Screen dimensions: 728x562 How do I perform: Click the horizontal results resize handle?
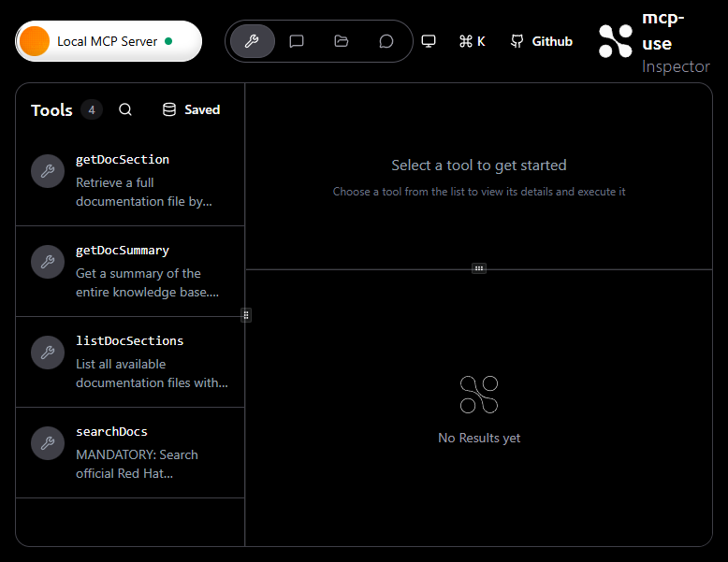pyautogui.click(x=479, y=268)
